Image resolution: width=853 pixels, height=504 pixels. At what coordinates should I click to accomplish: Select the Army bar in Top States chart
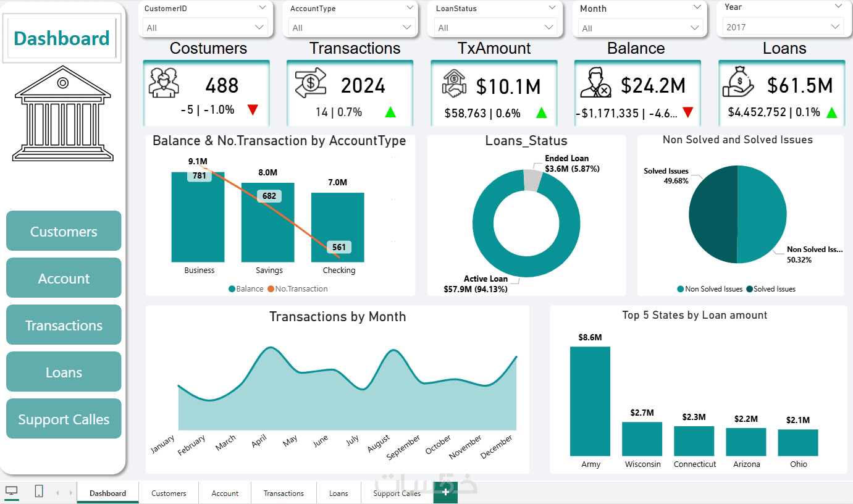(x=590, y=401)
